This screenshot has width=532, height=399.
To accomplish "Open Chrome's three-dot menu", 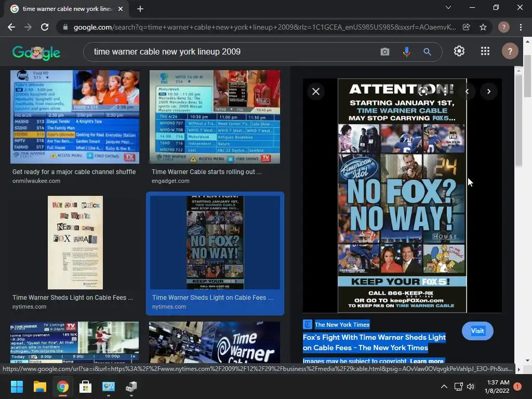I will (x=521, y=27).
